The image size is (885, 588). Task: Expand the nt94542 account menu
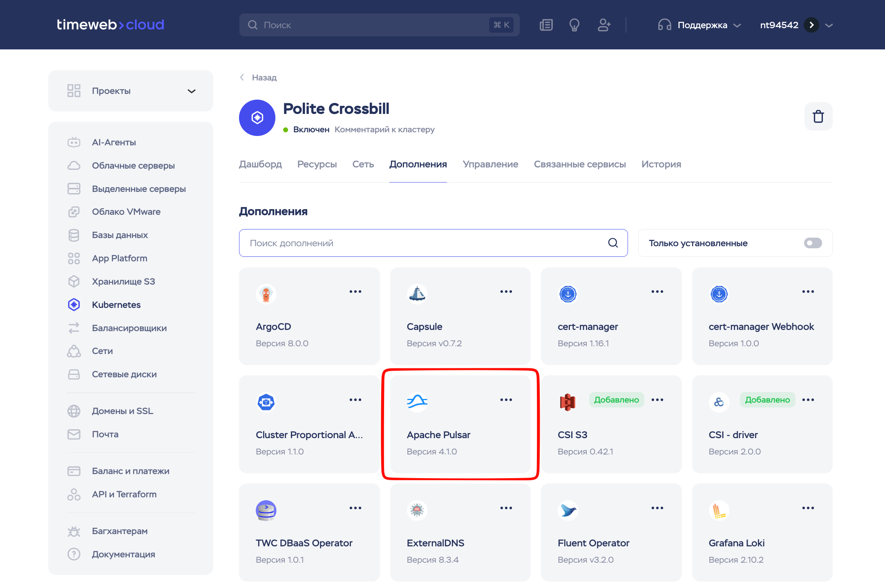click(x=829, y=25)
